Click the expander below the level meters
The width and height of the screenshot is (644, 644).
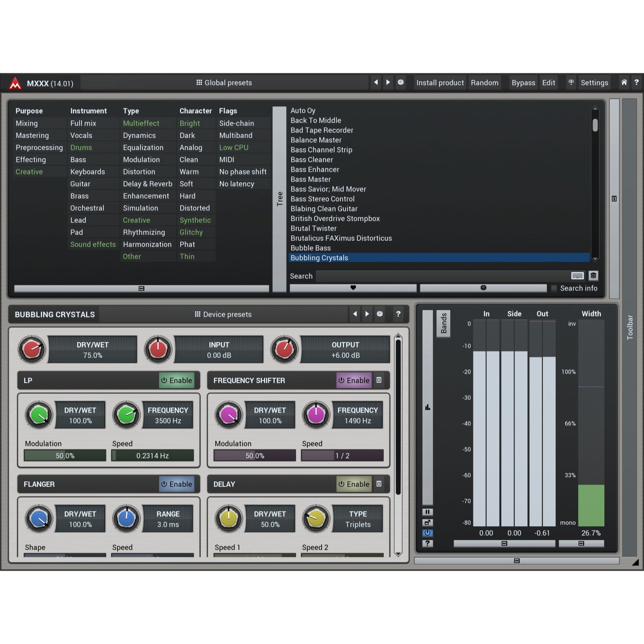pos(504,543)
